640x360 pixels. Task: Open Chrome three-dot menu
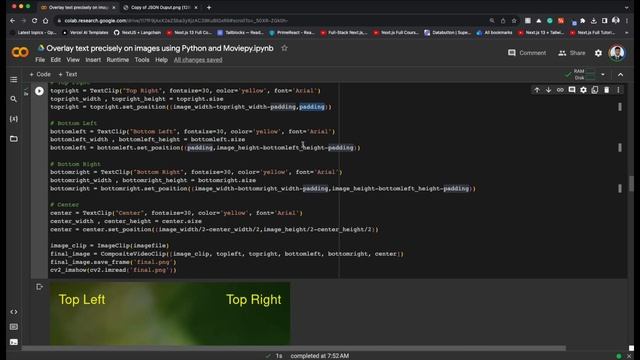click(x=627, y=20)
